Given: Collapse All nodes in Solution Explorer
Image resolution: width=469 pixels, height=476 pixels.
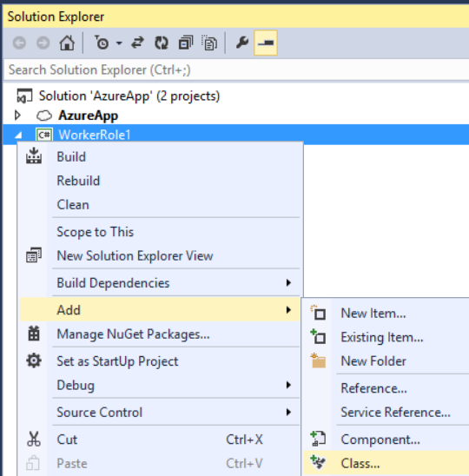Looking at the screenshot, I should point(186,43).
